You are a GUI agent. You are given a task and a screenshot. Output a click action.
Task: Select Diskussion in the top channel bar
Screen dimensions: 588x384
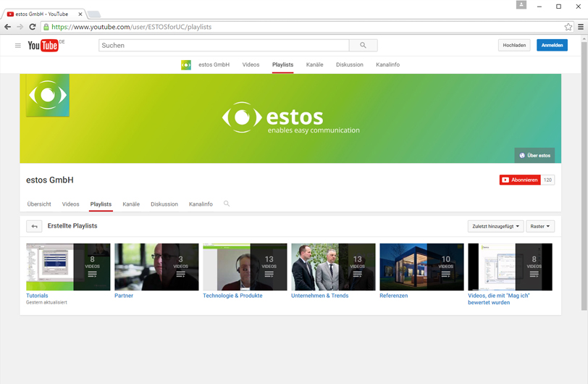tap(350, 64)
